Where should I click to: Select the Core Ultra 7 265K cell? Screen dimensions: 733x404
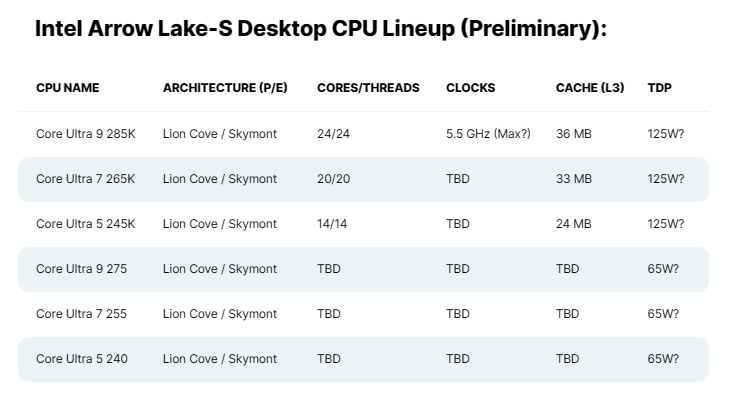[85, 179]
